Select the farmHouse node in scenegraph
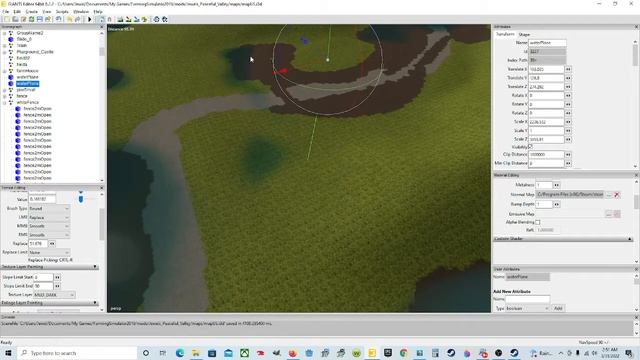Screen dimensions: 640x360 click(x=27, y=71)
